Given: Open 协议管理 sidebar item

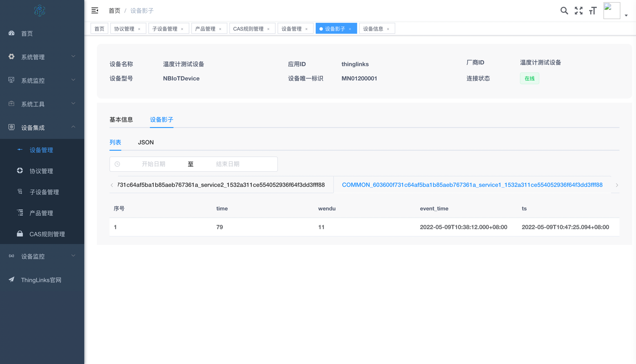Looking at the screenshot, I should pos(42,171).
